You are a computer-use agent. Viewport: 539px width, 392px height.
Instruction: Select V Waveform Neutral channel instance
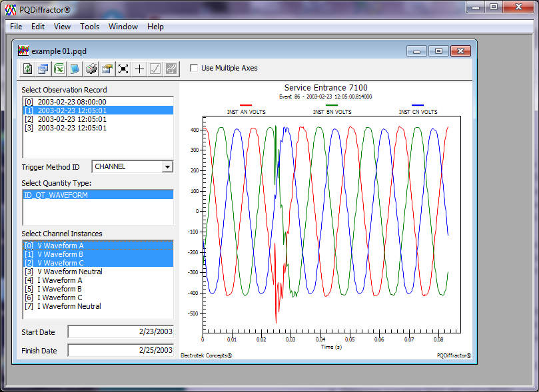(x=99, y=272)
